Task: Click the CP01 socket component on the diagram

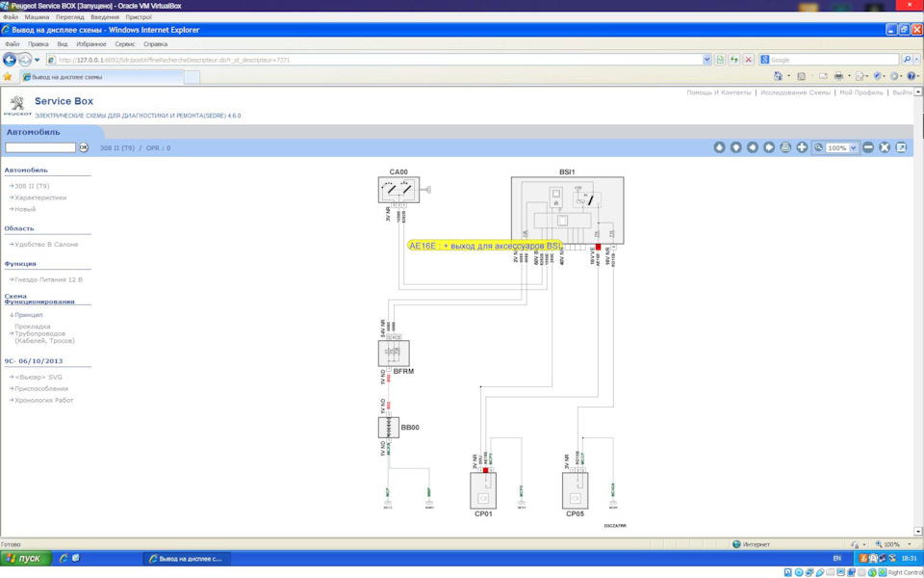Action: tap(483, 490)
